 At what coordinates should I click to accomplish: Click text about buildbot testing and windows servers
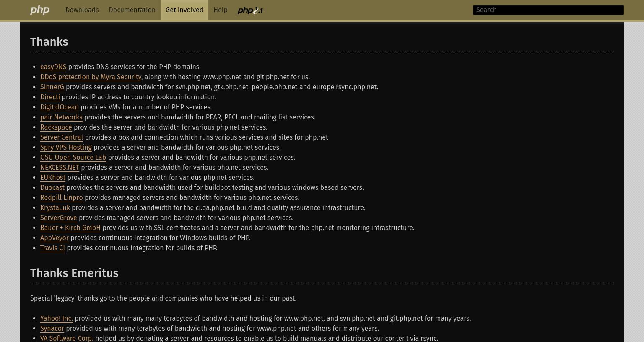coord(215,188)
